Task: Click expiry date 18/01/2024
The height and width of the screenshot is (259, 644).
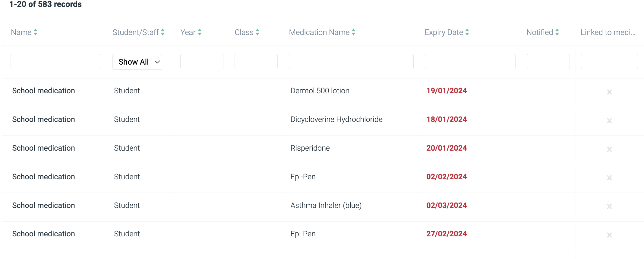Action: point(447,120)
